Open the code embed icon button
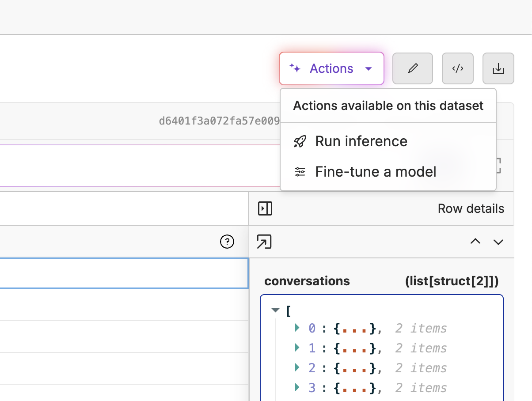Image resolution: width=532 pixels, height=401 pixels. [457, 68]
